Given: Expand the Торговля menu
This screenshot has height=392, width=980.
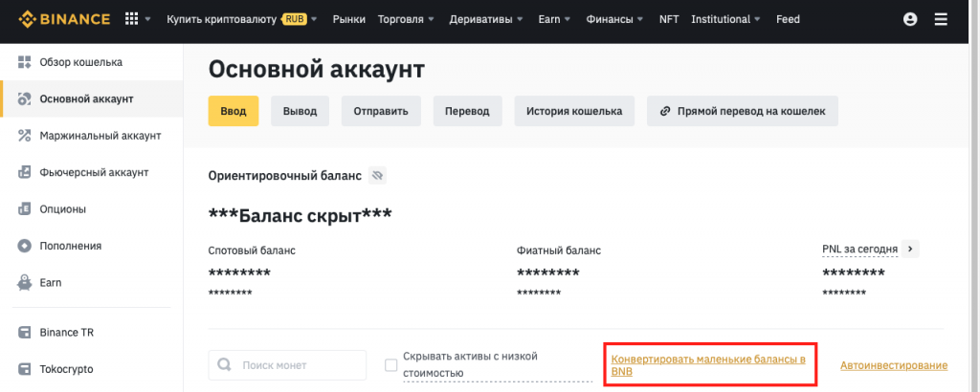Looking at the screenshot, I should pyautogui.click(x=406, y=19).
